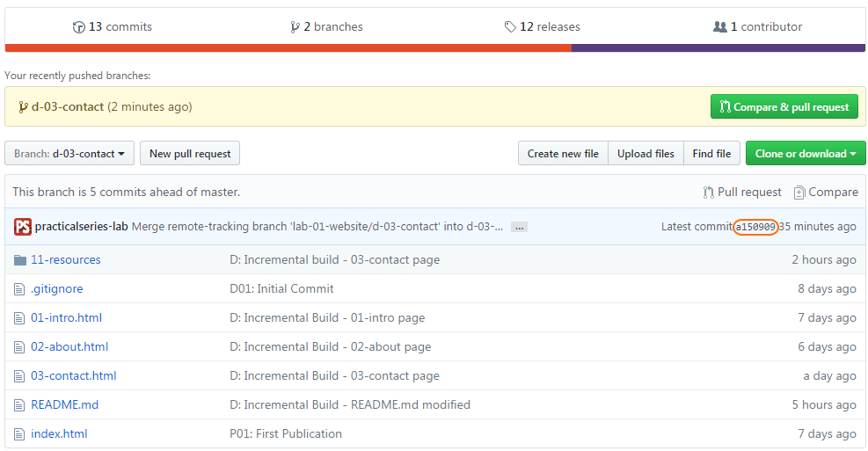Open the latest commit hash a150909
The height and width of the screenshot is (451, 868).
755,227
